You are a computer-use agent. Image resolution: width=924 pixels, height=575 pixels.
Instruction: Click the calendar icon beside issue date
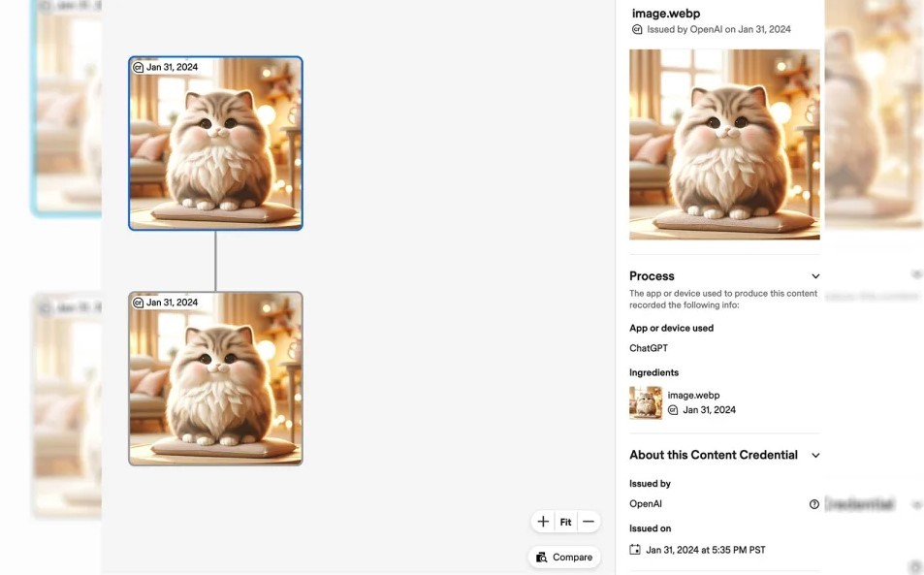[635, 550]
